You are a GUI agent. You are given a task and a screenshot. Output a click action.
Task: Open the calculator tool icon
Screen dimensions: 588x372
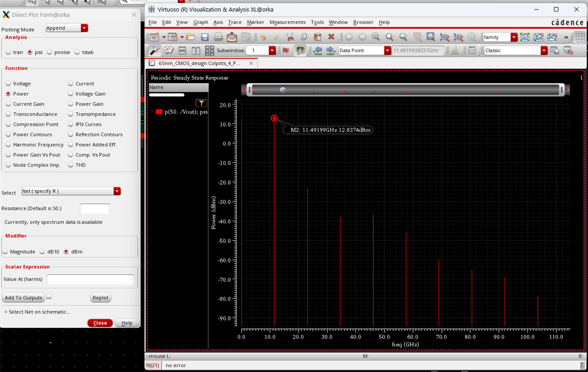pyautogui.click(x=472, y=51)
